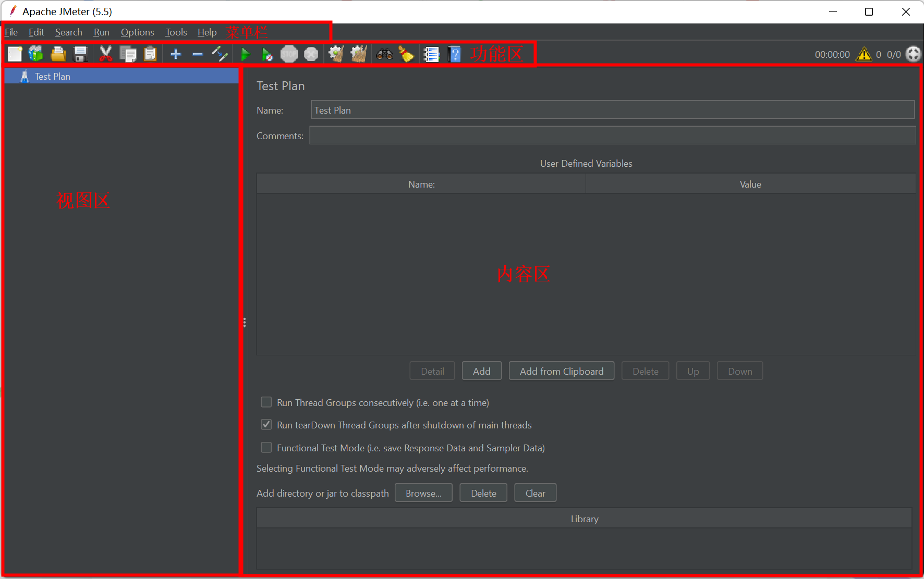Open the Tools menu

pyautogui.click(x=176, y=32)
